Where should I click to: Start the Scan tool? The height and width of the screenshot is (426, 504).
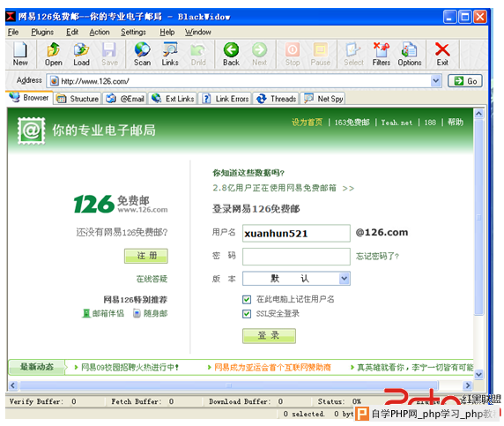coord(142,54)
